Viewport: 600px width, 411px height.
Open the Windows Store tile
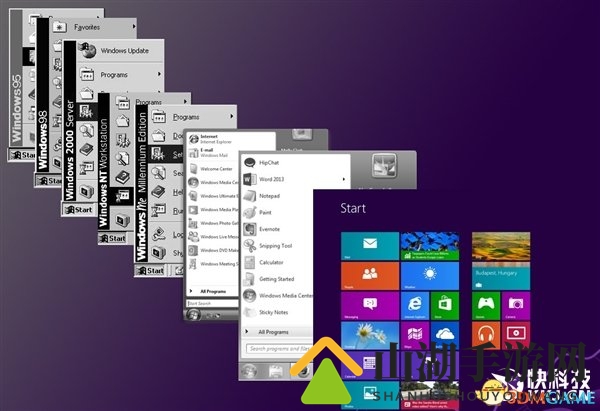445,306
